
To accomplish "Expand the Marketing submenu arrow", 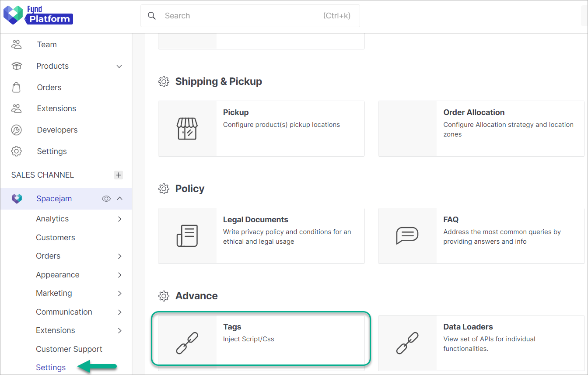I will coord(120,294).
